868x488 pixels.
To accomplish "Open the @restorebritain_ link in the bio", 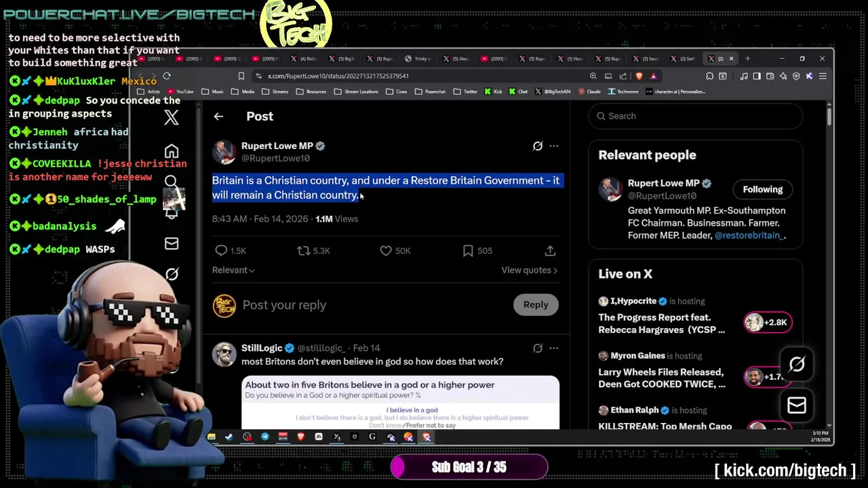I will pyautogui.click(x=749, y=235).
